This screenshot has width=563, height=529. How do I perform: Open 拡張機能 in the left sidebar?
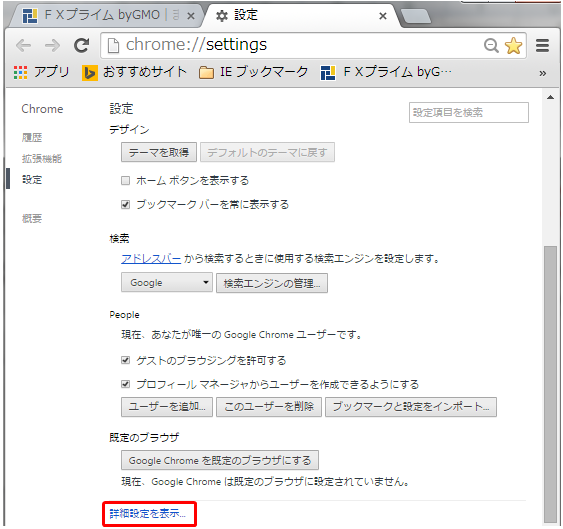pyautogui.click(x=42, y=159)
